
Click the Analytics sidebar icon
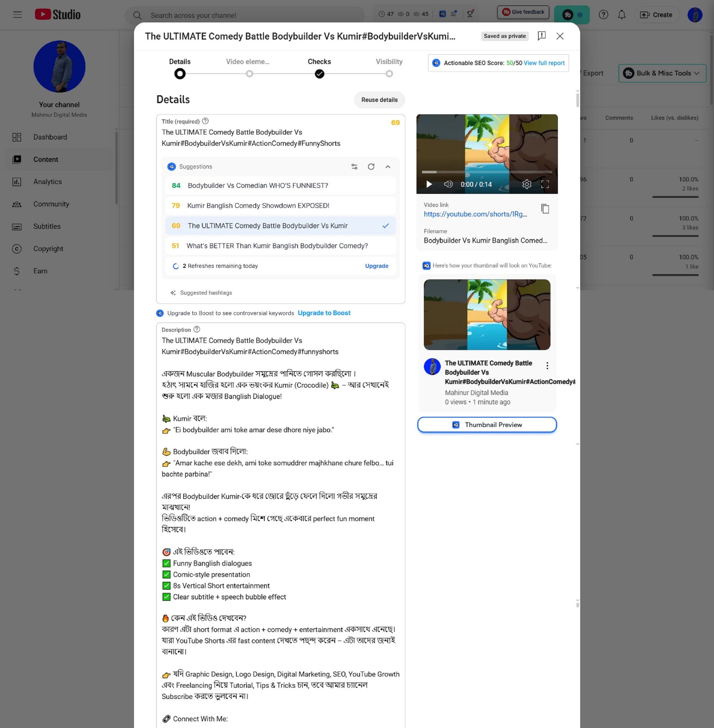(x=16, y=182)
